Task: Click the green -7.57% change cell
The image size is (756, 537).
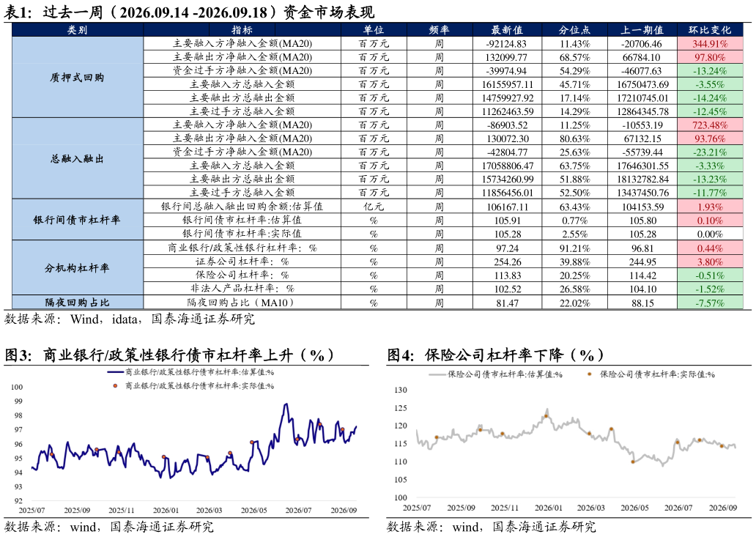Action: click(x=710, y=303)
